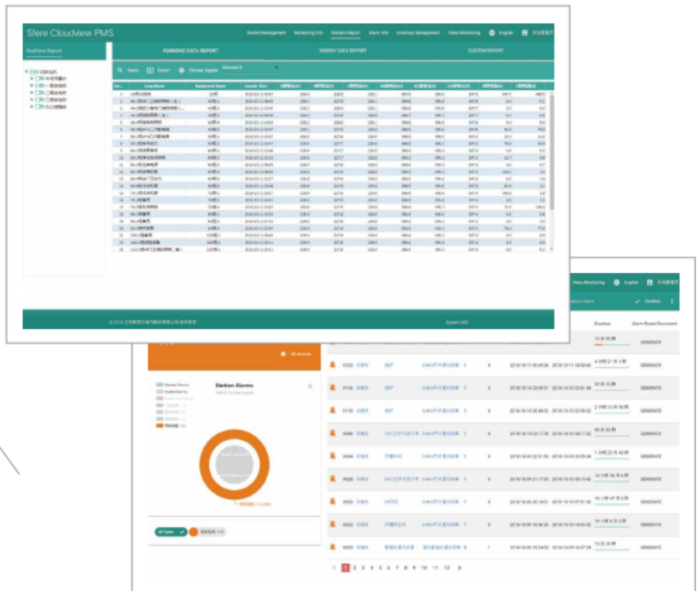
Task: Click the download icon next to Station Alarms
Action: click(x=310, y=386)
